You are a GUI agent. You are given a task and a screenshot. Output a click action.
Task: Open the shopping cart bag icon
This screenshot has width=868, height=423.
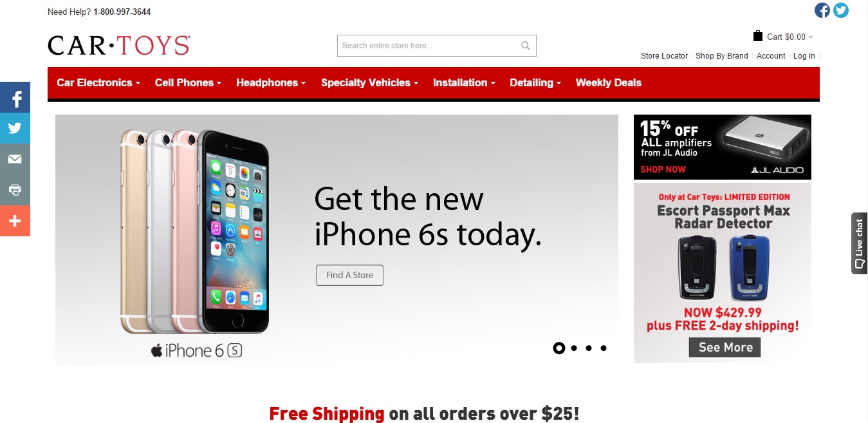coord(758,37)
